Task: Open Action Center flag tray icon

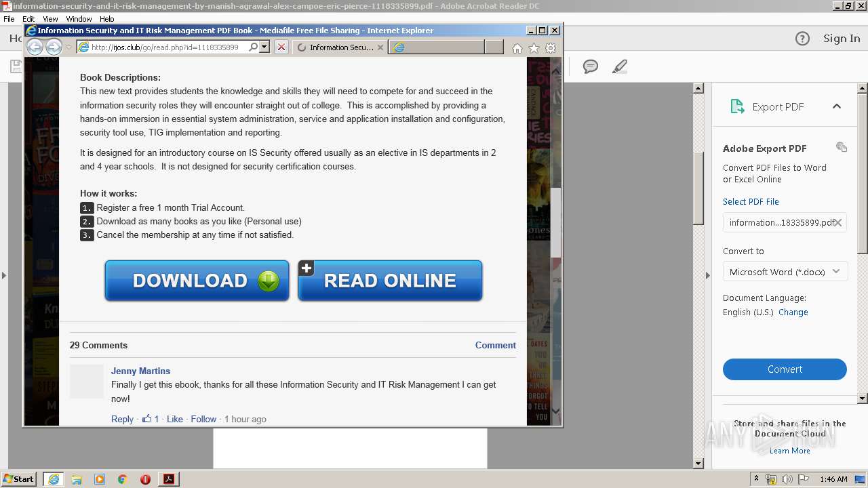Action: coord(804,479)
